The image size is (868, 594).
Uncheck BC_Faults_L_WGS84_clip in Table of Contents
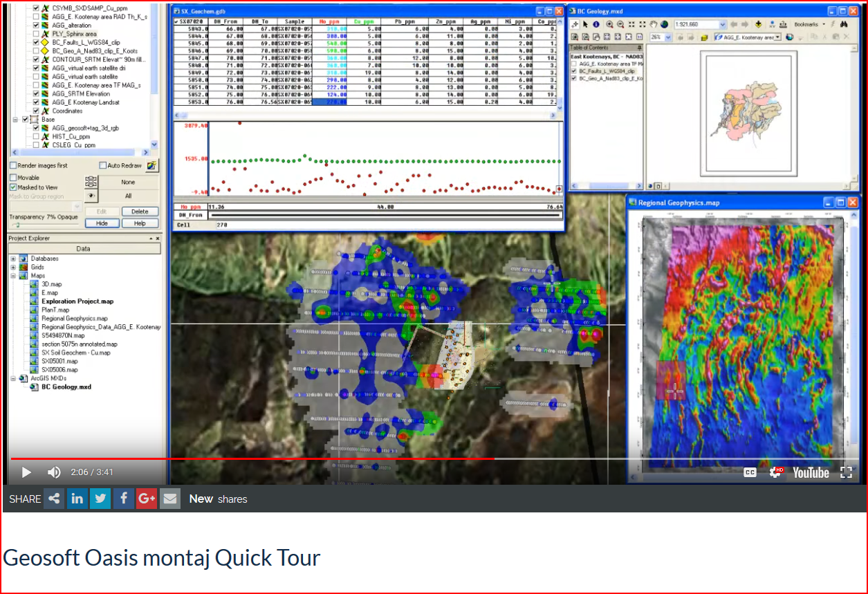574,71
